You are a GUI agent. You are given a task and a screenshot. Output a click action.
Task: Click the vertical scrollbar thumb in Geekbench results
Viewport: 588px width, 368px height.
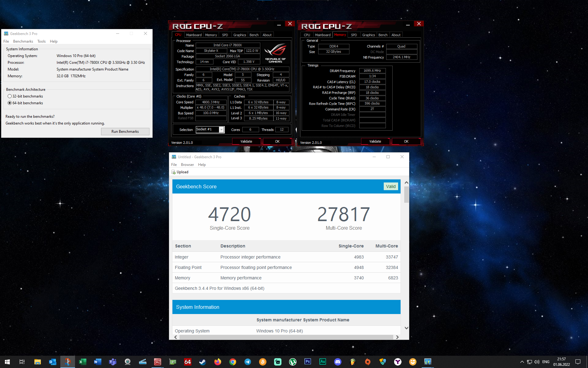[x=406, y=194]
